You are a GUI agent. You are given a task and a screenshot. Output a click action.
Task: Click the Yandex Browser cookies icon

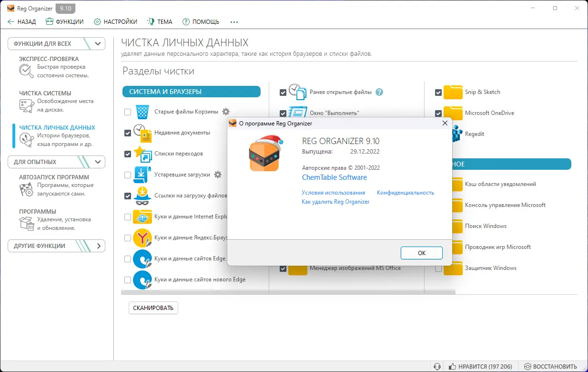point(142,238)
